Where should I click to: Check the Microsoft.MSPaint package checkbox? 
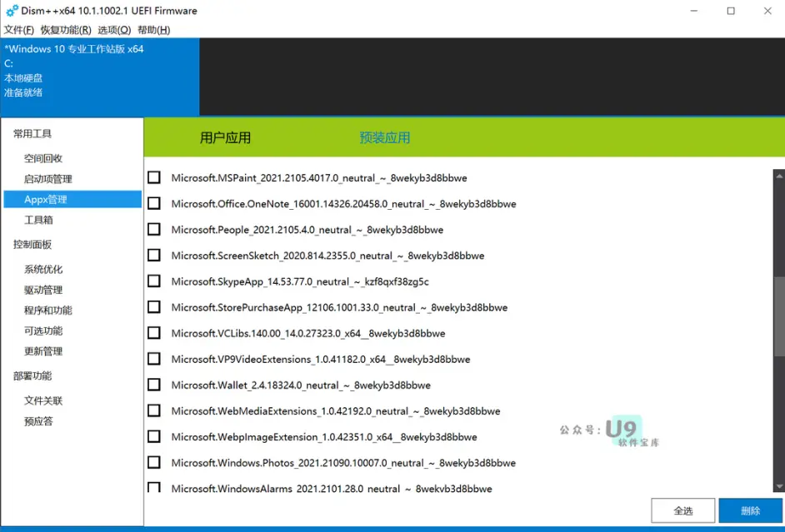tap(154, 177)
